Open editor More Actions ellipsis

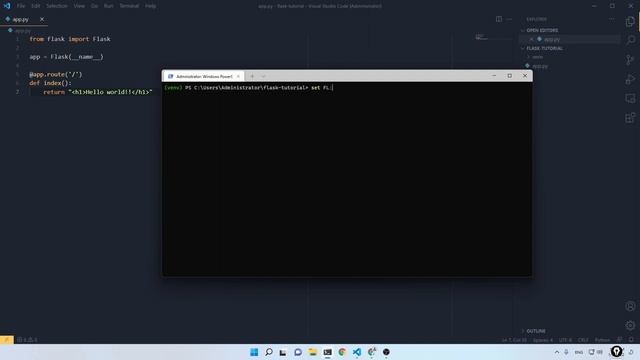point(509,19)
